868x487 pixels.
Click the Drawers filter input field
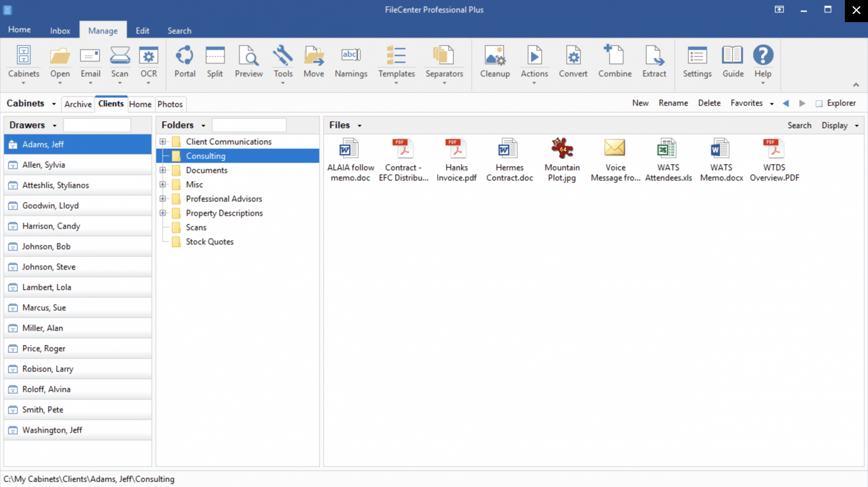97,125
